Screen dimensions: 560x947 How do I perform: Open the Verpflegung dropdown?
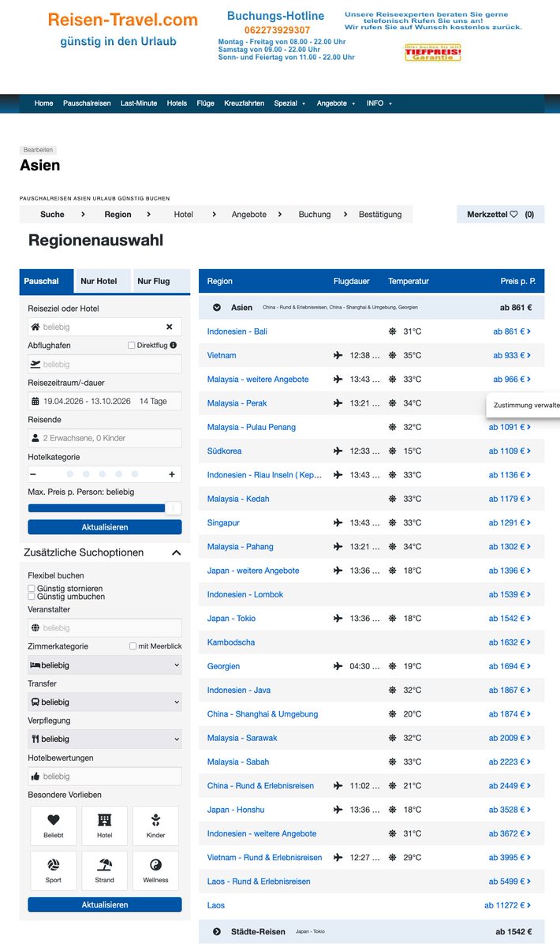[x=104, y=739]
